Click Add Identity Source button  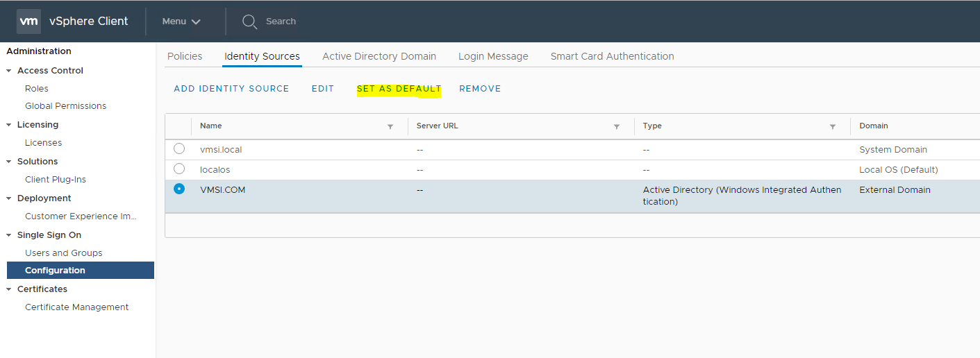tap(231, 89)
